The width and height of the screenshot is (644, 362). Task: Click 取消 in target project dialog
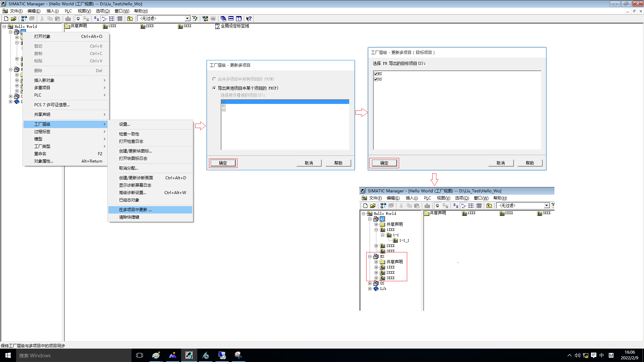(500, 163)
